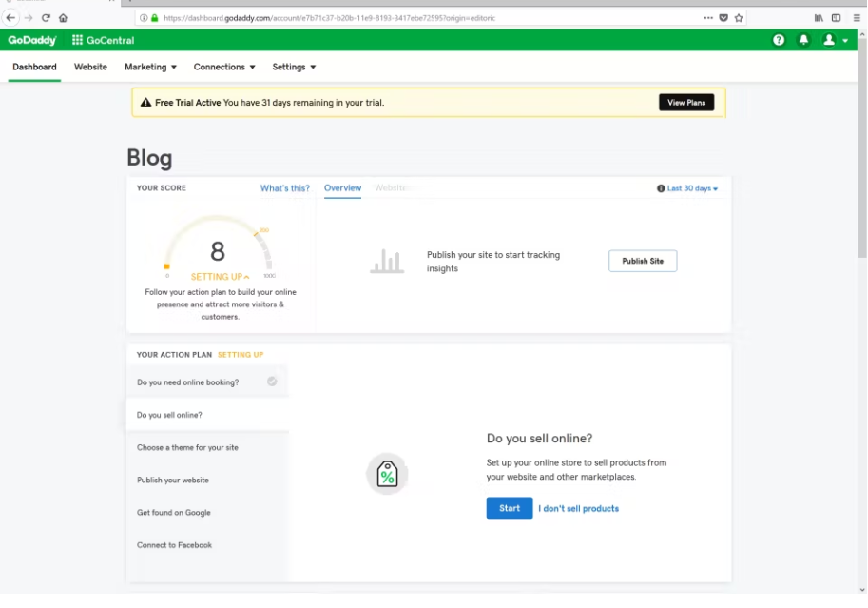Select the Overview insights tab

pos(342,187)
